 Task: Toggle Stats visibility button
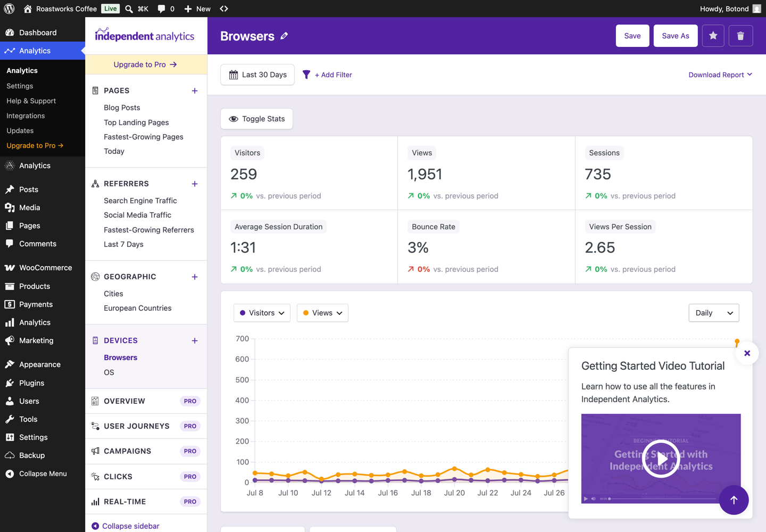coord(257,119)
